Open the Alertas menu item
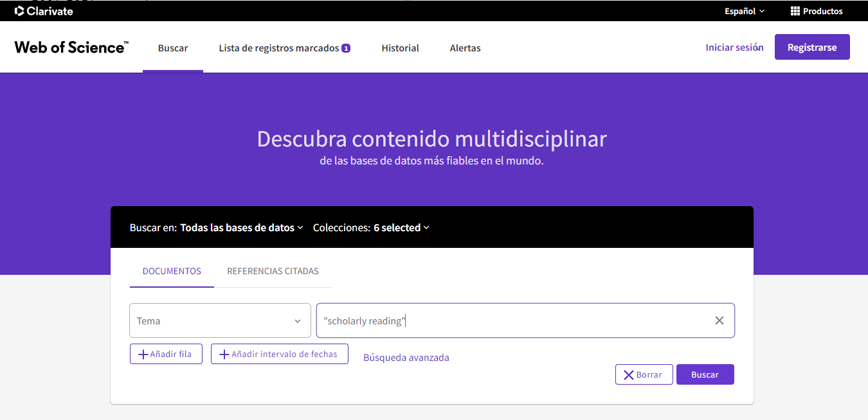The height and width of the screenshot is (420, 868). click(466, 48)
